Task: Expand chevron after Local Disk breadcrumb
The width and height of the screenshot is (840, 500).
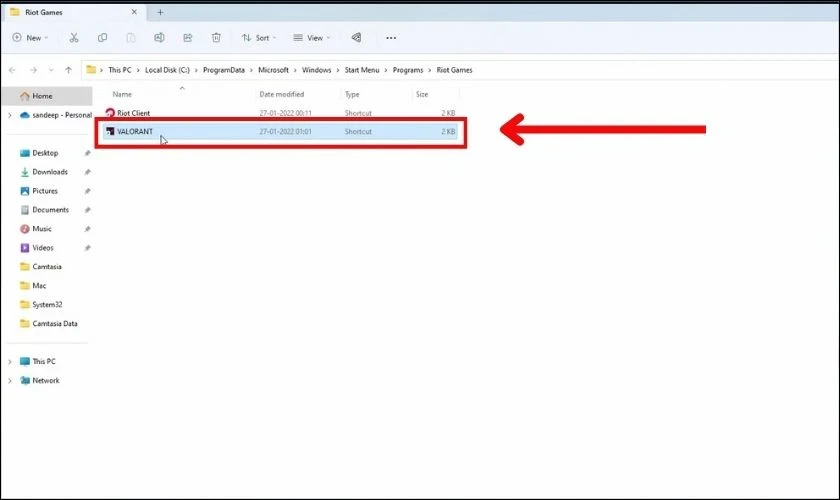Action: click(196, 70)
